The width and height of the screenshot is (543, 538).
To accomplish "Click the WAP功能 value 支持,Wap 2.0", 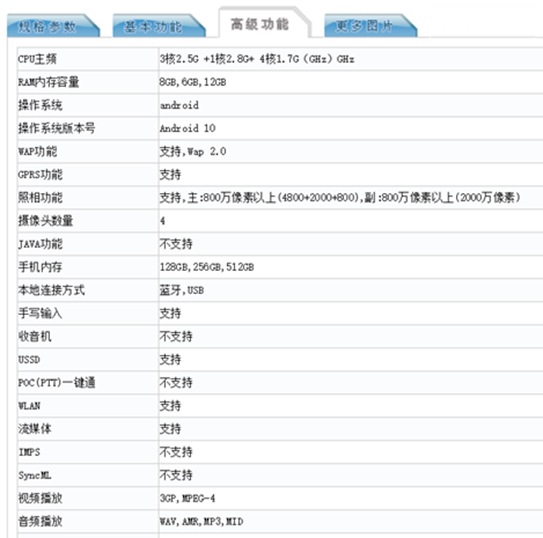I will click(x=193, y=152).
